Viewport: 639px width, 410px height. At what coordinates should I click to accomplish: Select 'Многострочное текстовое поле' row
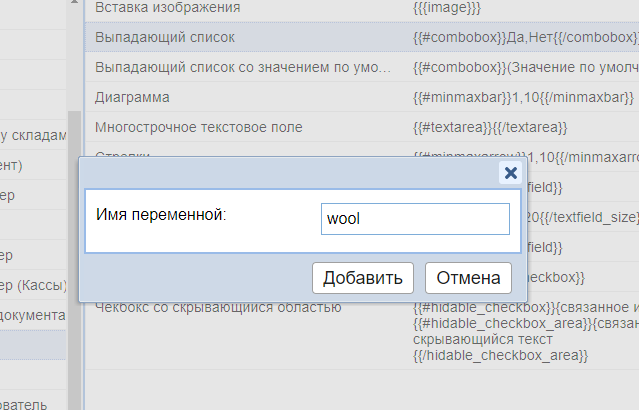[198, 127]
